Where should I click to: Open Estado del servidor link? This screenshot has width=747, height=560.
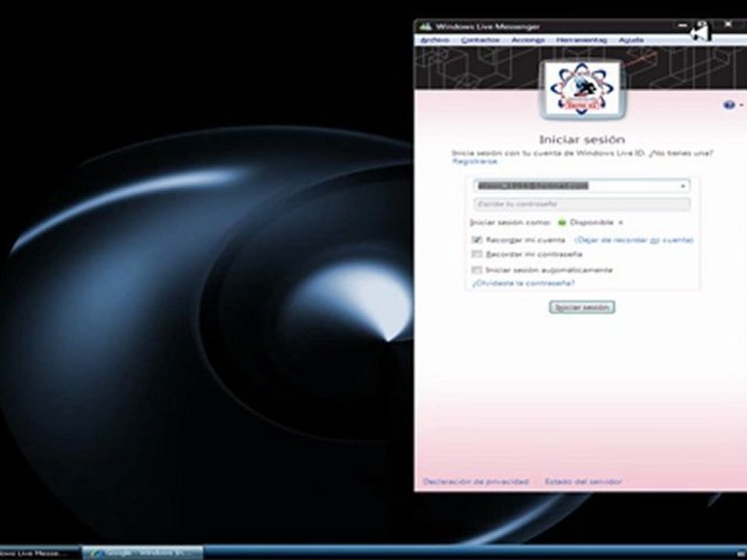583,481
